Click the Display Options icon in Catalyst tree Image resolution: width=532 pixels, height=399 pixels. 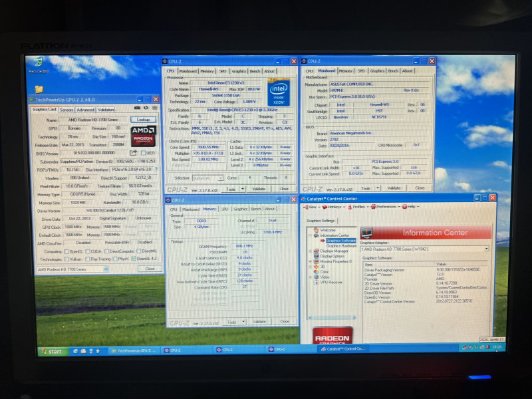point(316,256)
